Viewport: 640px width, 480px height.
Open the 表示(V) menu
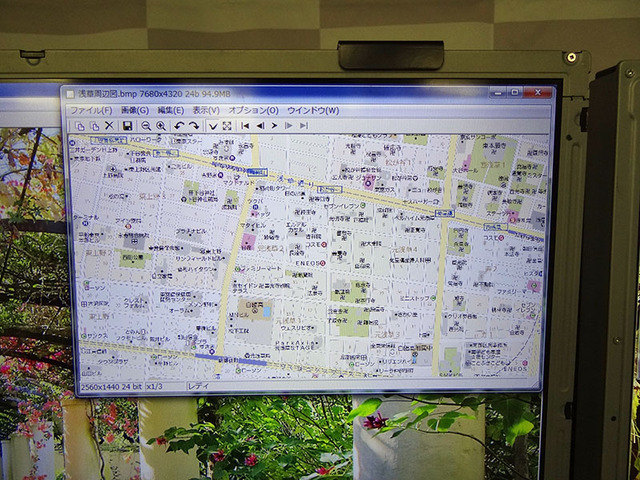206,111
